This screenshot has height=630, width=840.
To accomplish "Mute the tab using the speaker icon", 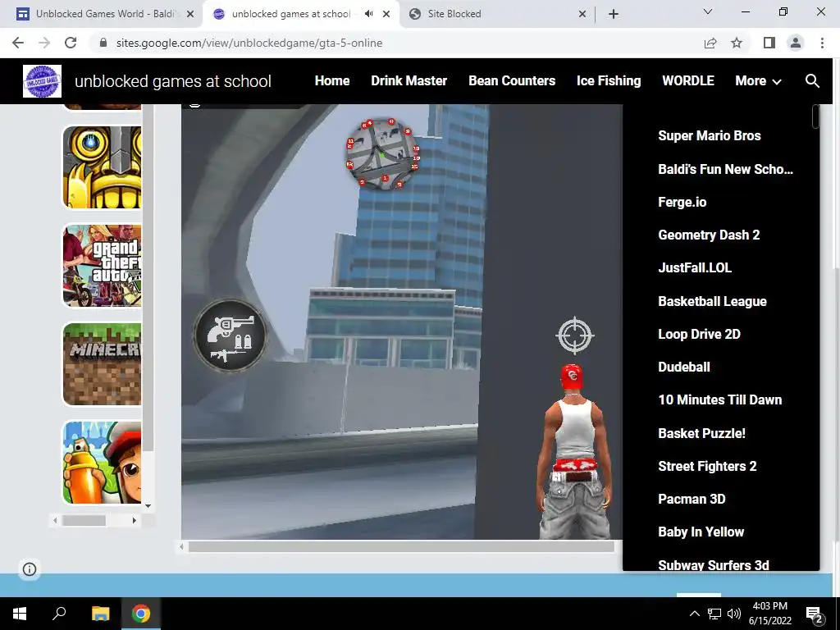I will point(368,14).
